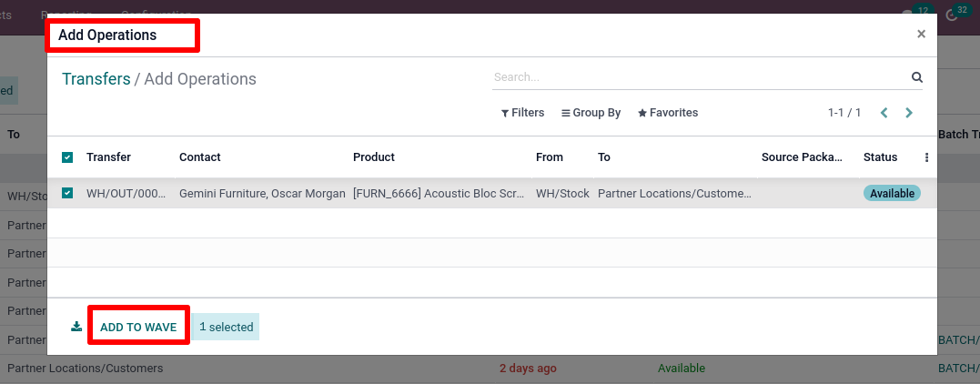The height and width of the screenshot is (384, 980).
Task: Go to previous page arrow
Action: point(884,113)
